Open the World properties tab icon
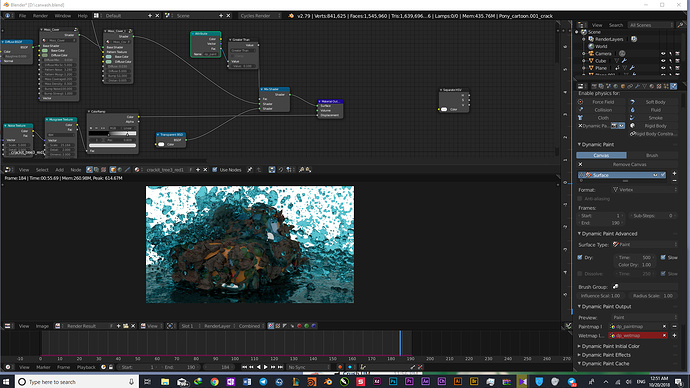690x388 pixels. point(616,86)
